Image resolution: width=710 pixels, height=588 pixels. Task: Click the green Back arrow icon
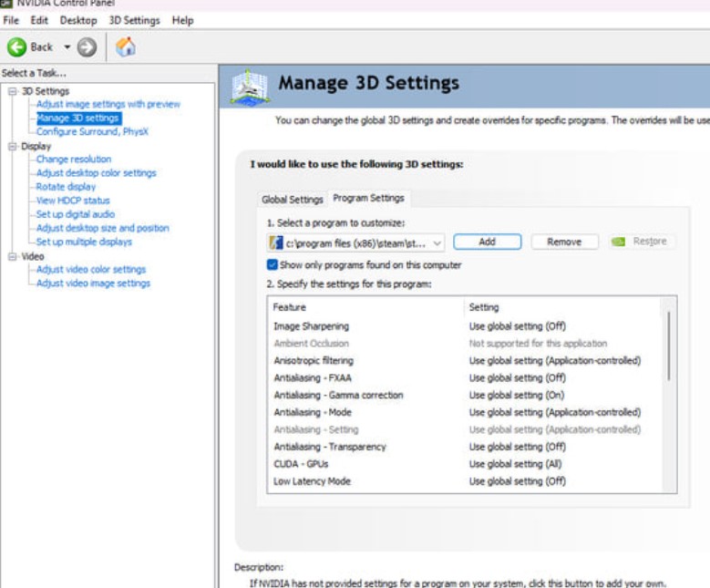pos(16,46)
